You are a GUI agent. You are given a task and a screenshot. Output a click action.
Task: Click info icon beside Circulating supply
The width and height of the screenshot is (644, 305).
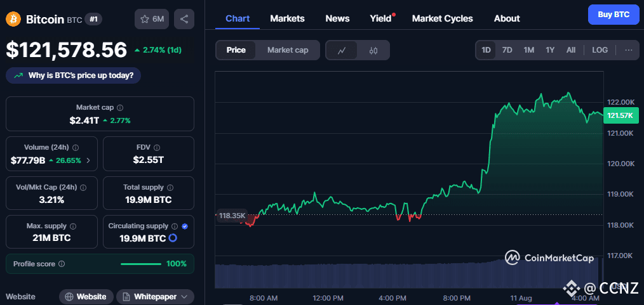click(x=175, y=226)
